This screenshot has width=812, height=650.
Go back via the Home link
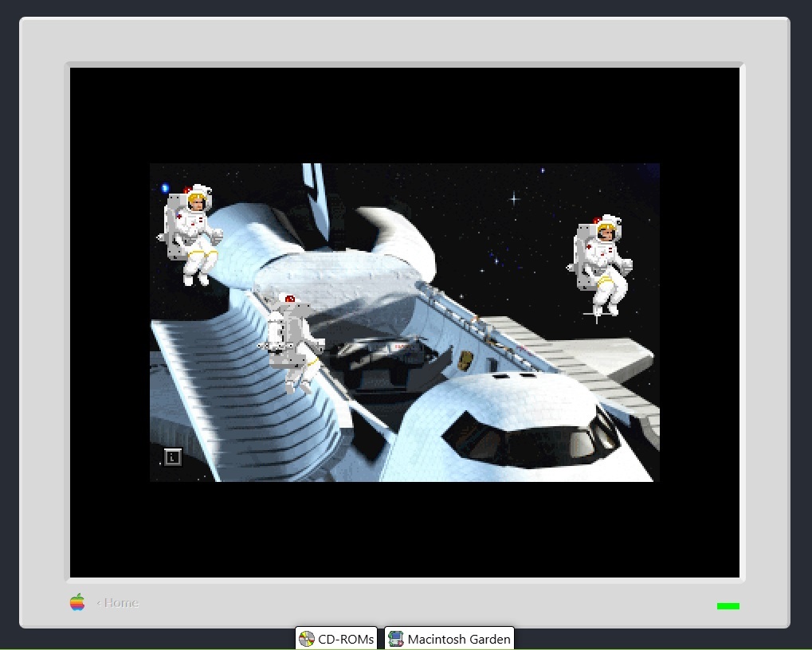click(118, 603)
